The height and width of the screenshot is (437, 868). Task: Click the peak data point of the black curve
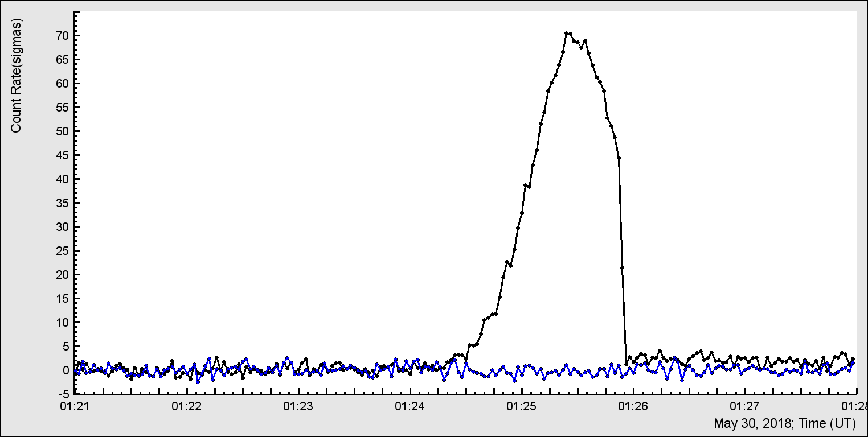[x=567, y=34]
